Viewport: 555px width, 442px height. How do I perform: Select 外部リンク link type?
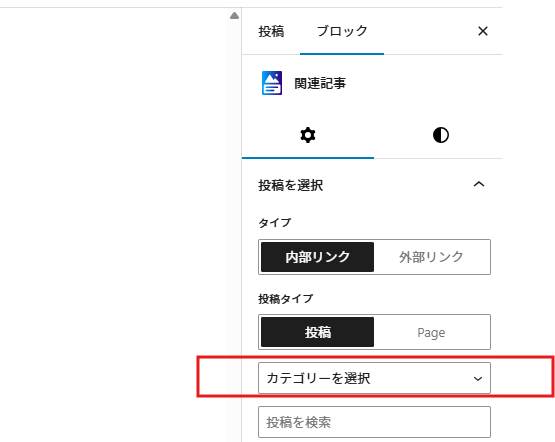(x=431, y=257)
